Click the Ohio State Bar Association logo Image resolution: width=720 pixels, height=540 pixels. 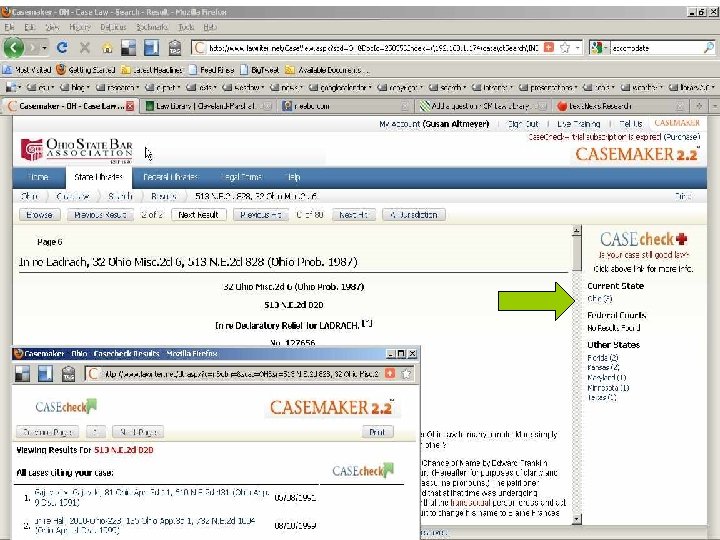77,150
